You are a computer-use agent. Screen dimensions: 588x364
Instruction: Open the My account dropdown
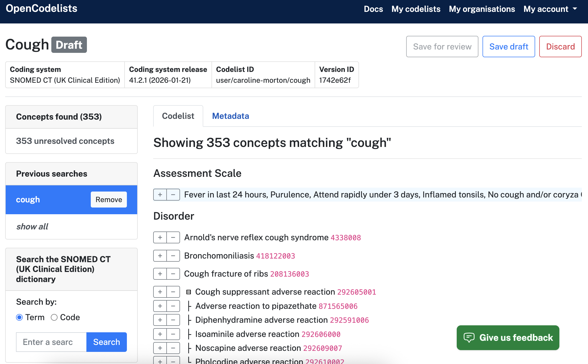pos(550,9)
